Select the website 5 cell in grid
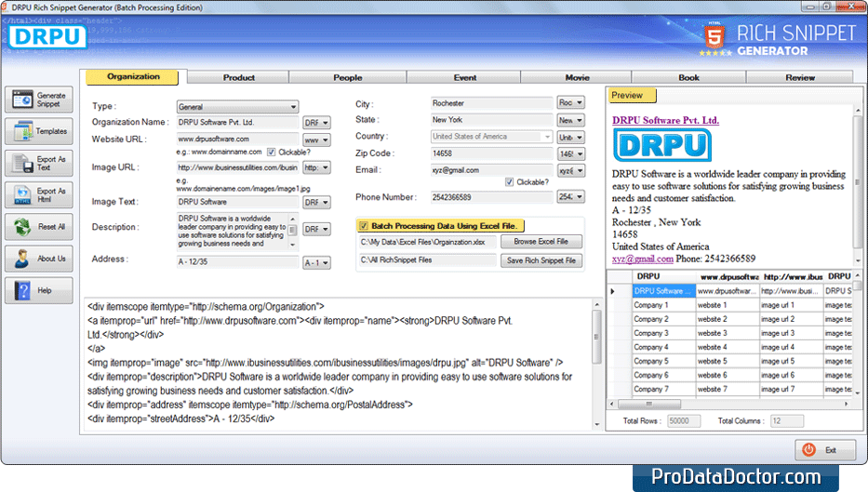The height and width of the screenshot is (492, 868). click(x=727, y=361)
